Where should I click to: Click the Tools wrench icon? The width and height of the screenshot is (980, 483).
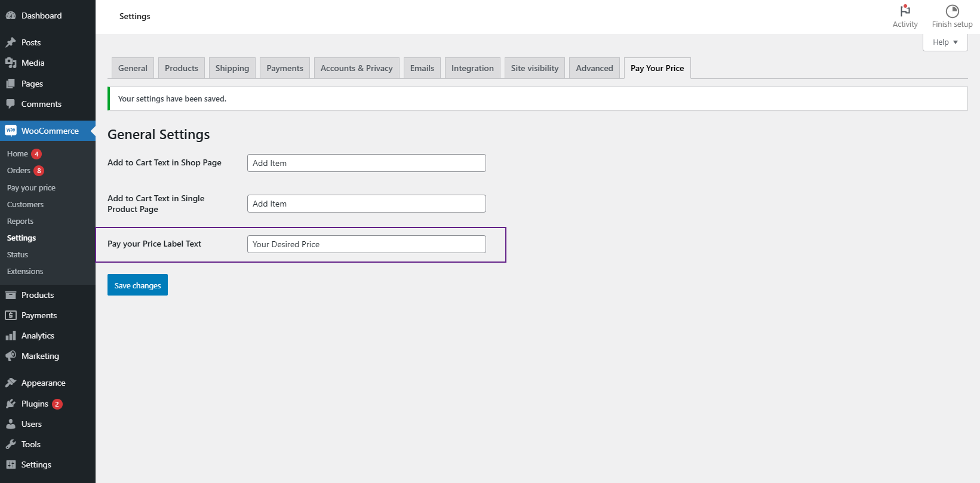[11, 444]
